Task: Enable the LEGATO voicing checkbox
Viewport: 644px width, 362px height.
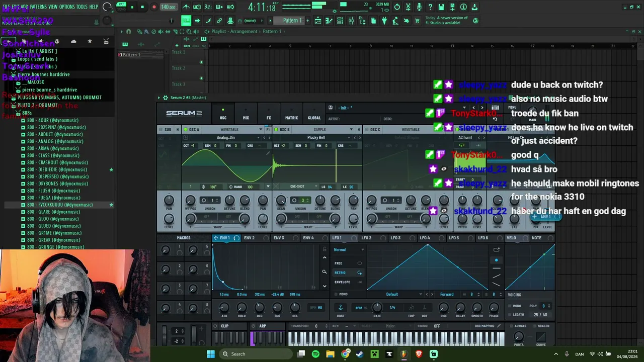Action: [x=509, y=314]
